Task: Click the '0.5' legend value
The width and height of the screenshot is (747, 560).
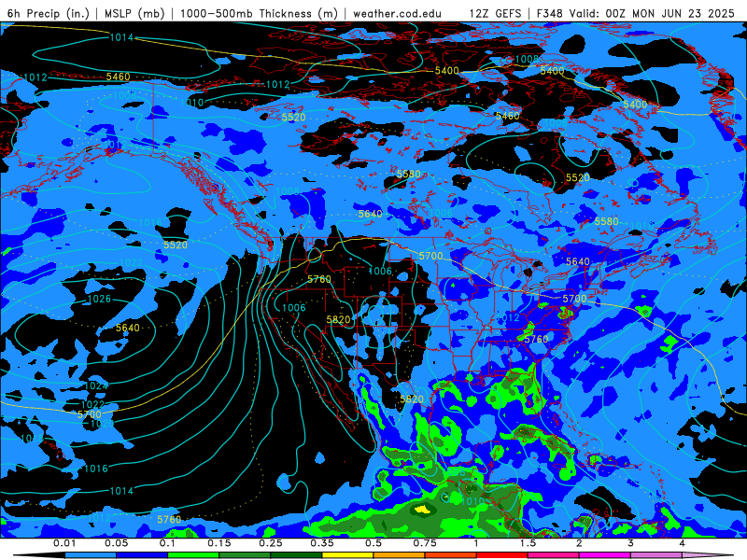Action: click(373, 543)
